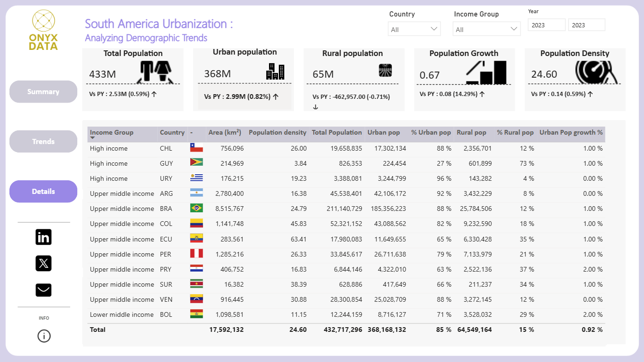This screenshot has height=362, width=644.
Task: Click the Population Growth chart icon
Action: 487,72
